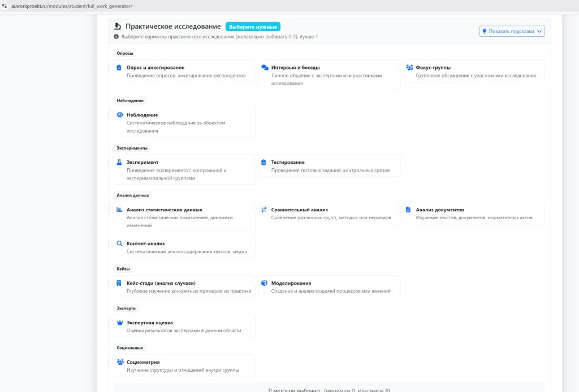
Task: Click the chart icon of Анализ статистических данных
Action: tap(119, 210)
